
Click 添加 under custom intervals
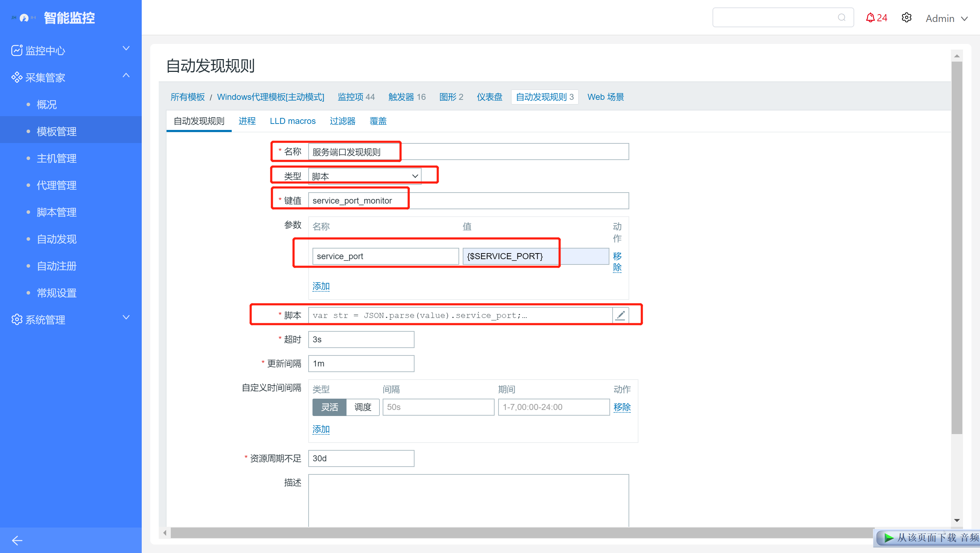tap(321, 429)
